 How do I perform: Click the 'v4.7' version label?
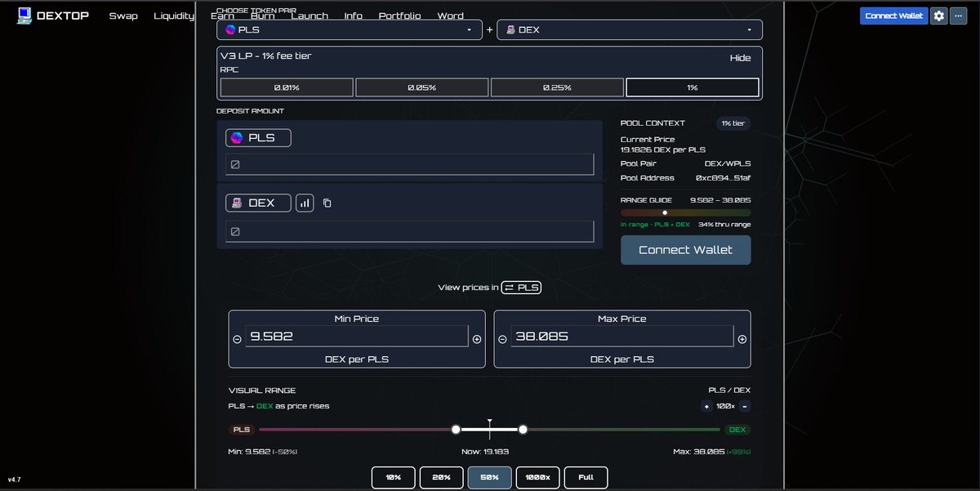point(15,480)
